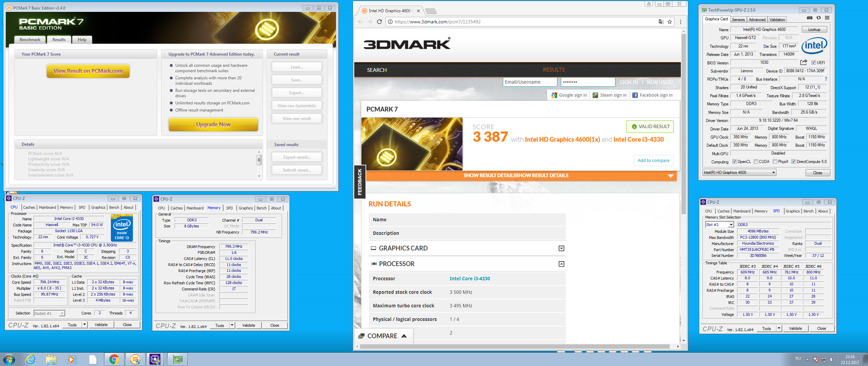Toggle the CUDA checkbox

(x=756, y=162)
